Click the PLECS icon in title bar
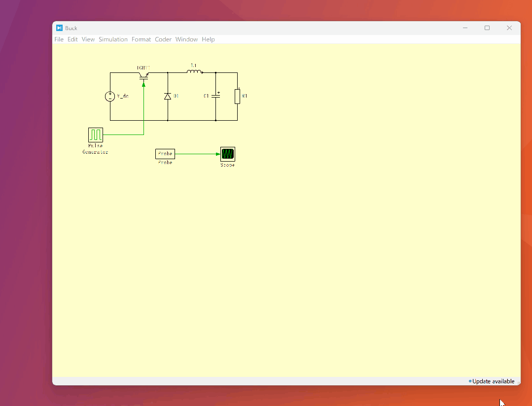The width and height of the screenshot is (532, 406). (x=59, y=28)
